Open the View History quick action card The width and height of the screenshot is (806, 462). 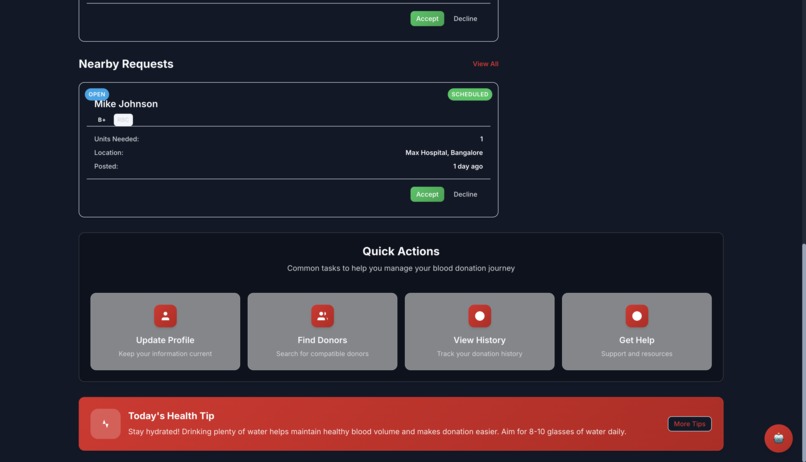480,331
